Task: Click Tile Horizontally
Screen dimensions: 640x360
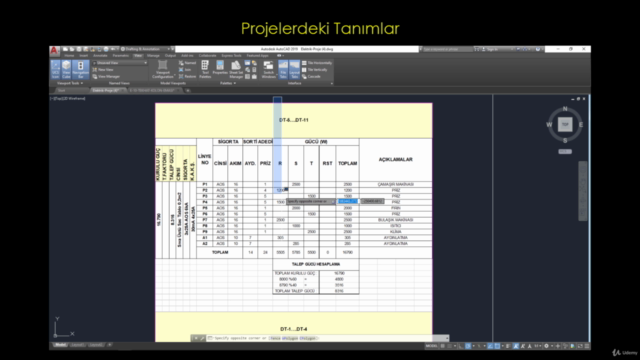Action: click(x=317, y=63)
